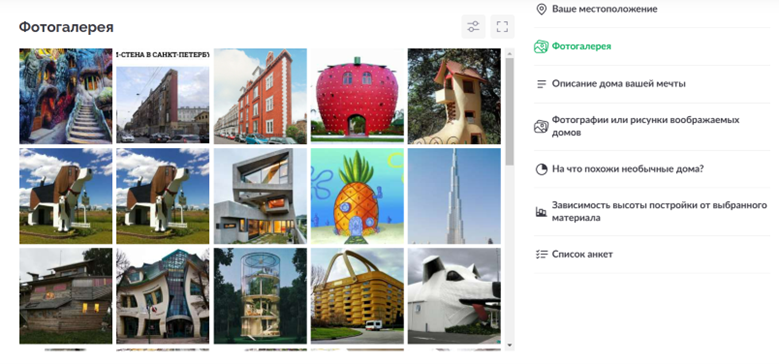Viewport: 779px width, 364px height.
Task: Open Список анкет link
Action: coord(582,254)
